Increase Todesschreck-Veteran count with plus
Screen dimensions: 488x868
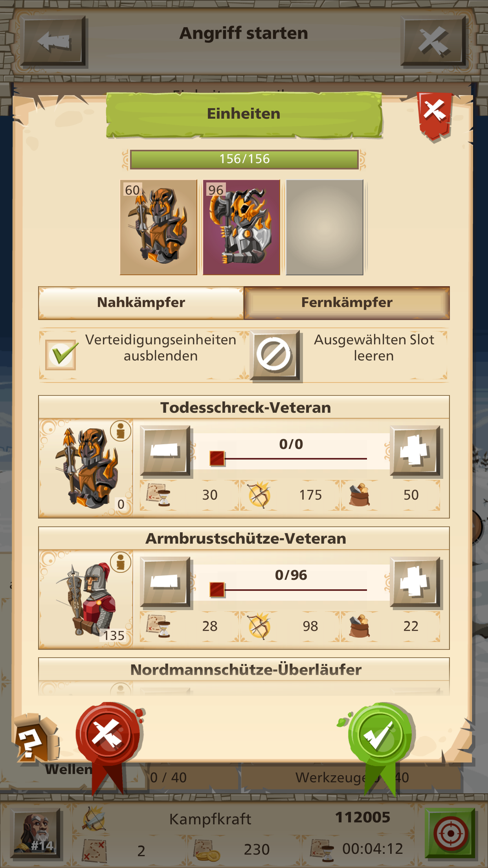pos(415,451)
